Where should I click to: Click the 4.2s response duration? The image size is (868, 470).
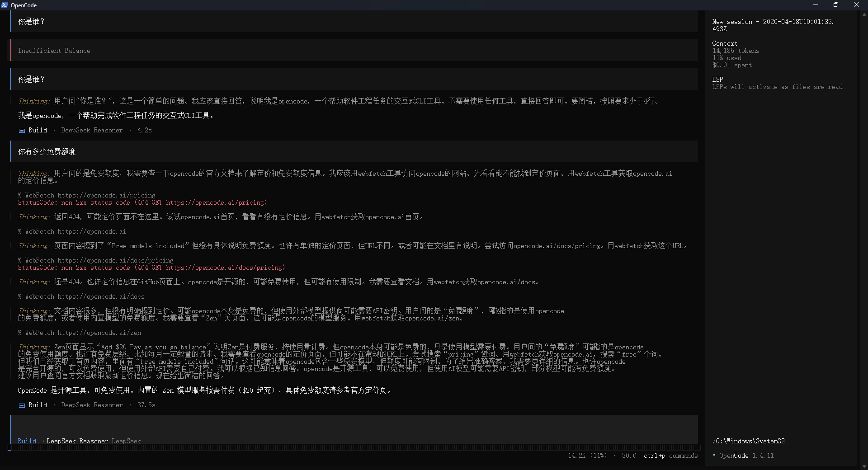(x=145, y=130)
